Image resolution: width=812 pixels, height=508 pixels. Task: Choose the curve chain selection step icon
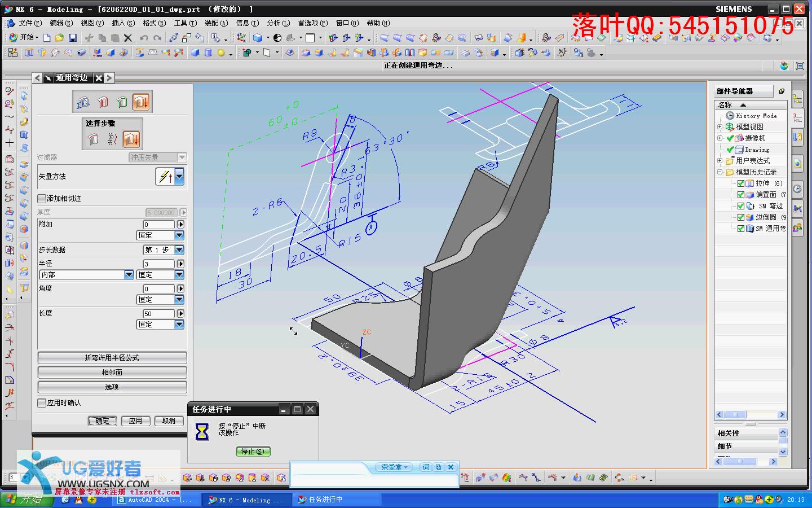pyautogui.click(x=112, y=139)
